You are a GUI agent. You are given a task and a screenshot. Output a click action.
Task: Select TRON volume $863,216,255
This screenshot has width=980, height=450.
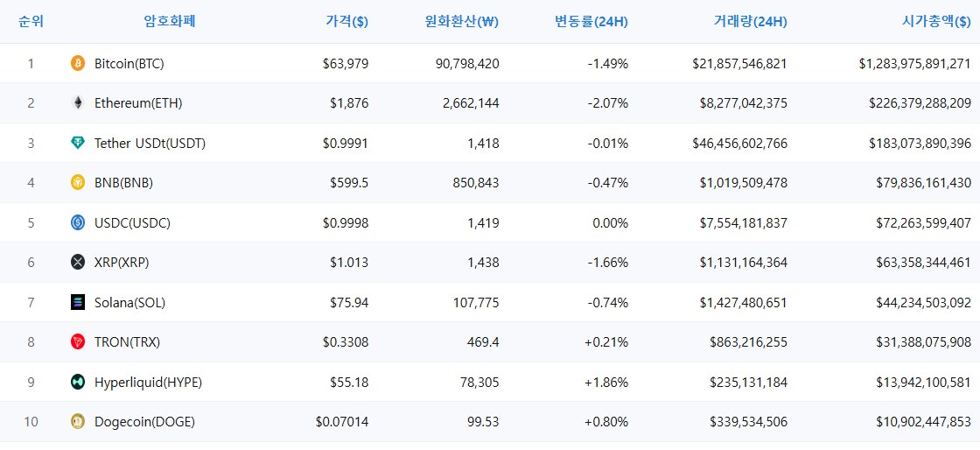coord(749,341)
